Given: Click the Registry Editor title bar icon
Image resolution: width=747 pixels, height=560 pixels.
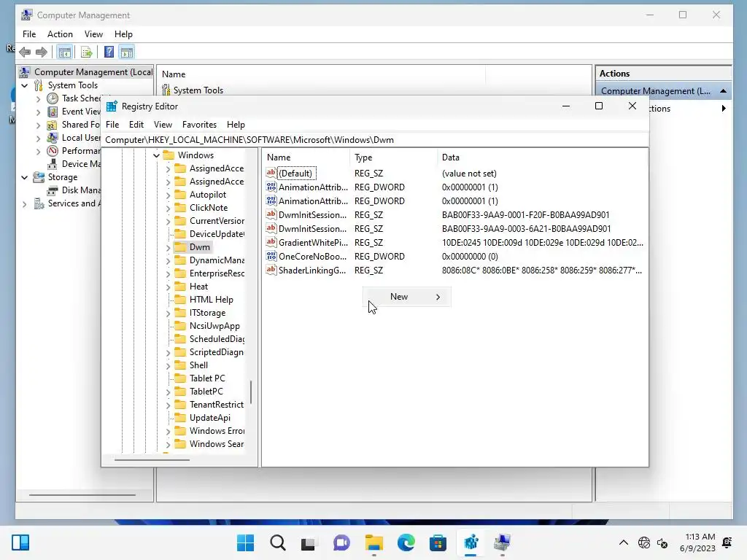Looking at the screenshot, I should pyautogui.click(x=112, y=106).
